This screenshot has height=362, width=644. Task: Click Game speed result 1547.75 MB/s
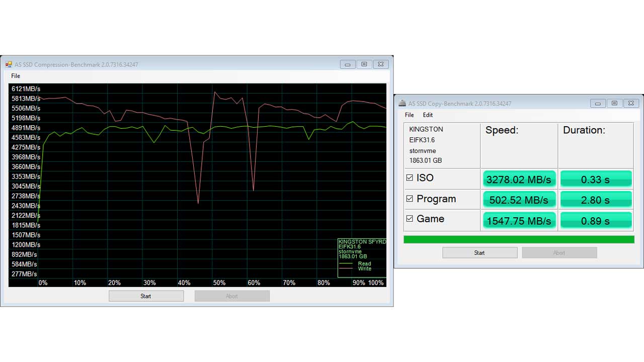click(x=519, y=221)
